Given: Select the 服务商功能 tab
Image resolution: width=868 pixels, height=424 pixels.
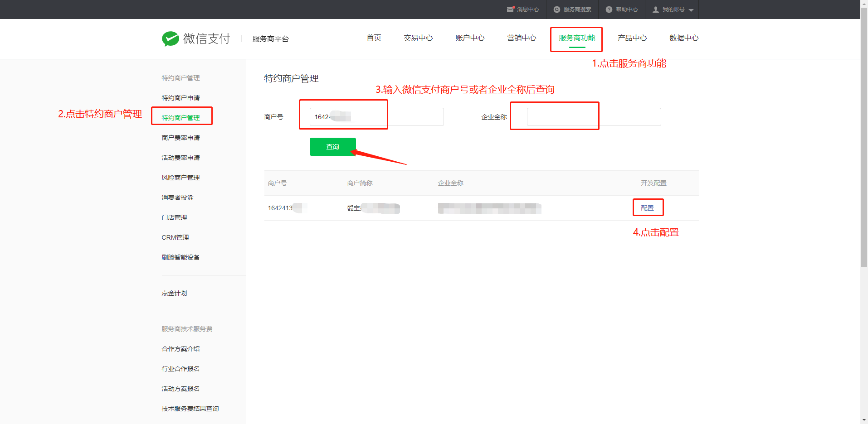Looking at the screenshot, I should click(x=577, y=38).
